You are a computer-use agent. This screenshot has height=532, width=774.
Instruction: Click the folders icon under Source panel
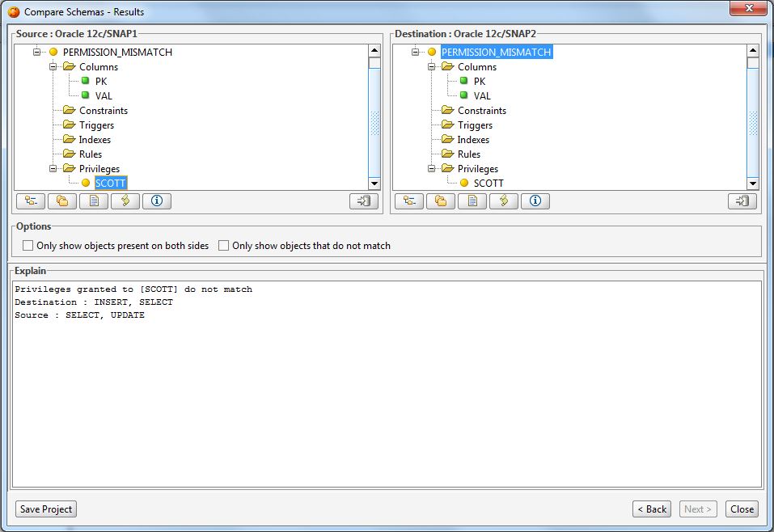tap(62, 201)
